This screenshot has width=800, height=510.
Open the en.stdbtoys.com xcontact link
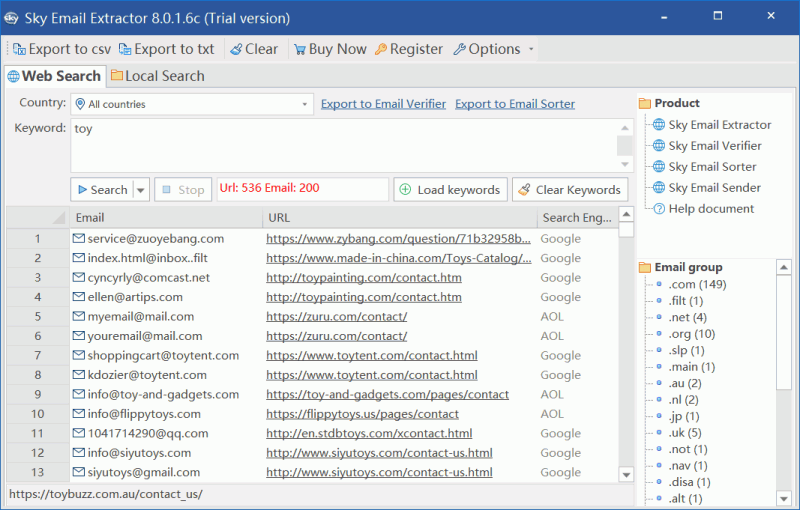369,433
